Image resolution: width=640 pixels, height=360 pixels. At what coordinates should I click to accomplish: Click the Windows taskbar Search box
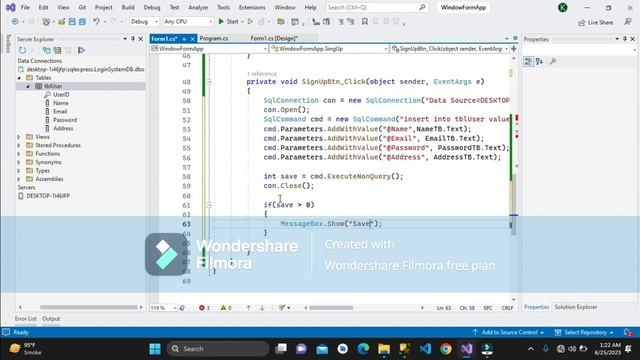coord(218,349)
